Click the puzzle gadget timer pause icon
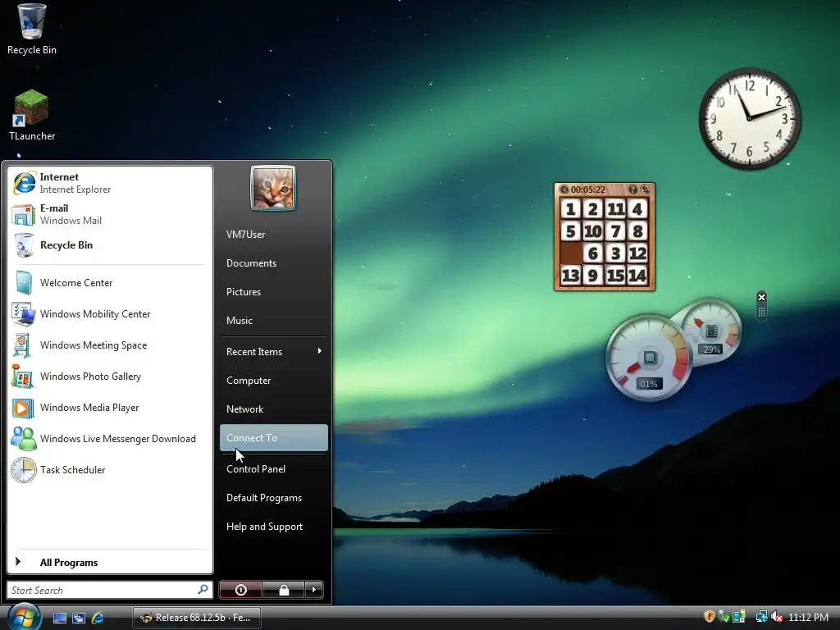The height and width of the screenshot is (630, 840). click(564, 189)
